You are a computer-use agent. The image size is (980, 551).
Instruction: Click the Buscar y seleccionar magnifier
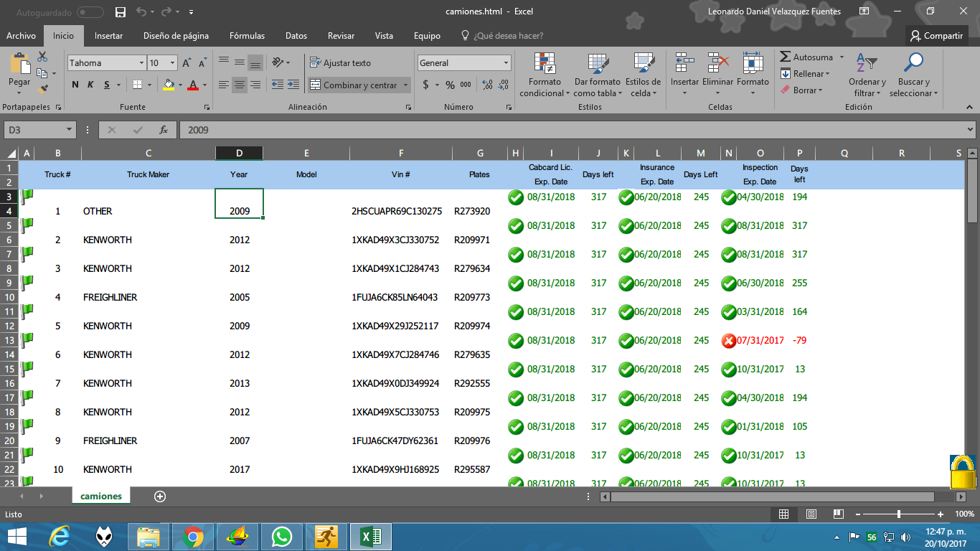coord(913,64)
